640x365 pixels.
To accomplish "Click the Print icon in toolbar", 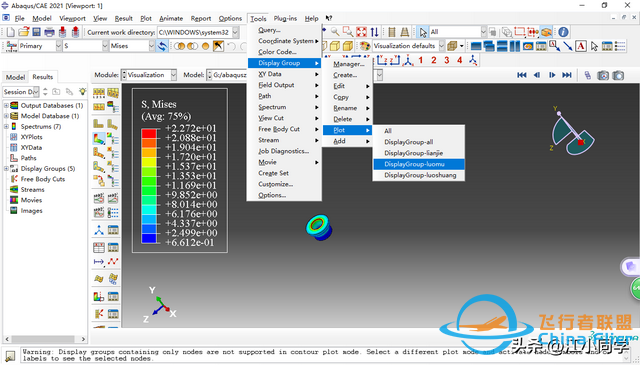I will click(x=49, y=32).
